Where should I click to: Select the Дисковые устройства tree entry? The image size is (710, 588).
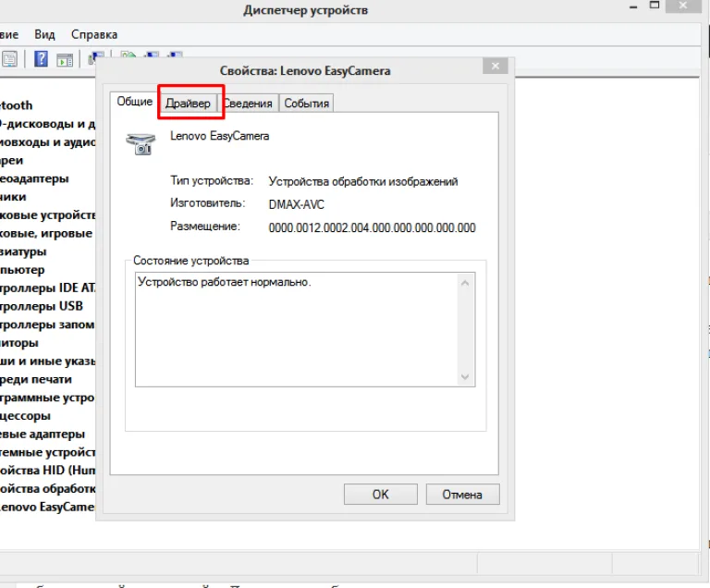pyautogui.click(x=47, y=214)
